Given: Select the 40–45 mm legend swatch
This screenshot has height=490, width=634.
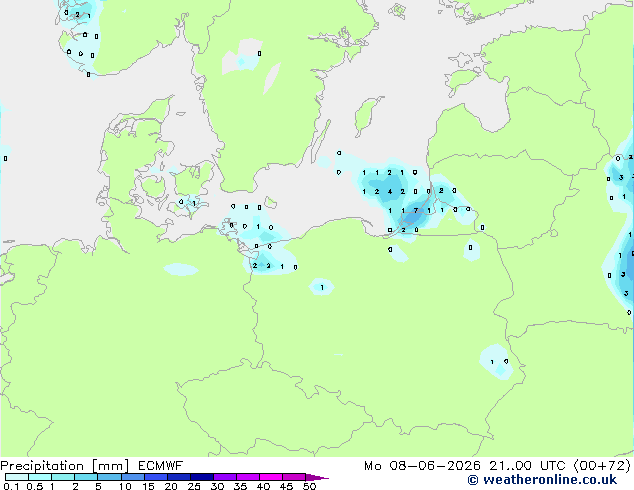Looking at the screenshot, I should (x=271, y=477).
